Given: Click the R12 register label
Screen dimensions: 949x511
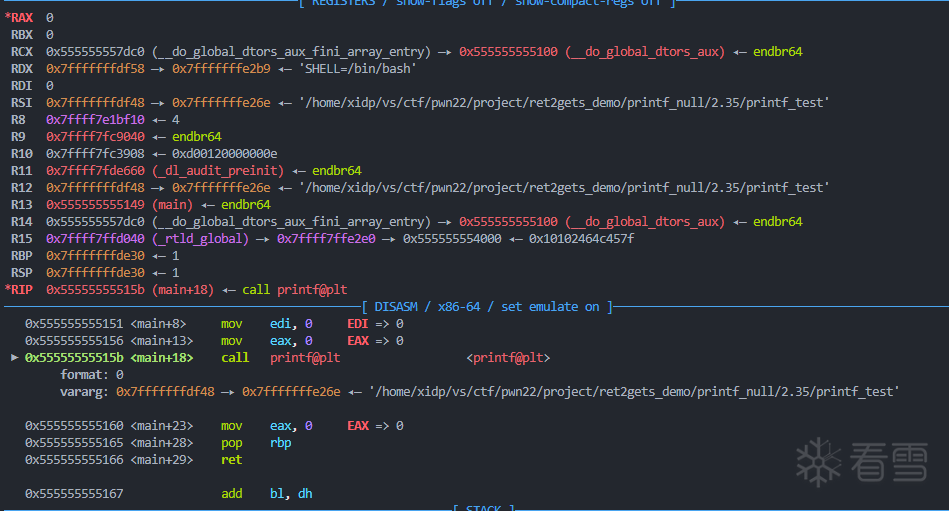Looking at the screenshot, I should (x=22, y=187).
